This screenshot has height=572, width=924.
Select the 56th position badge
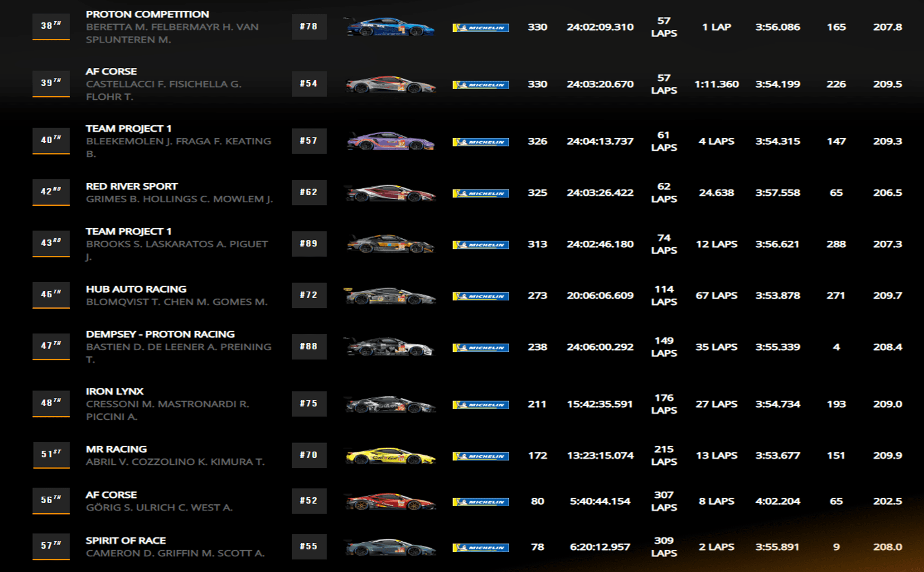click(x=51, y=501)
